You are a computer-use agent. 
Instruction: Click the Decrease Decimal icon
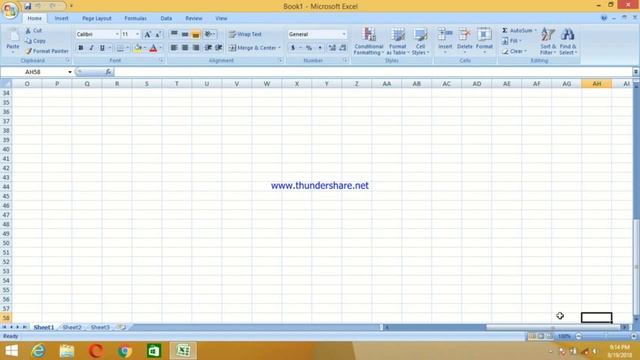pyautogui.click(x=342, y=48)
